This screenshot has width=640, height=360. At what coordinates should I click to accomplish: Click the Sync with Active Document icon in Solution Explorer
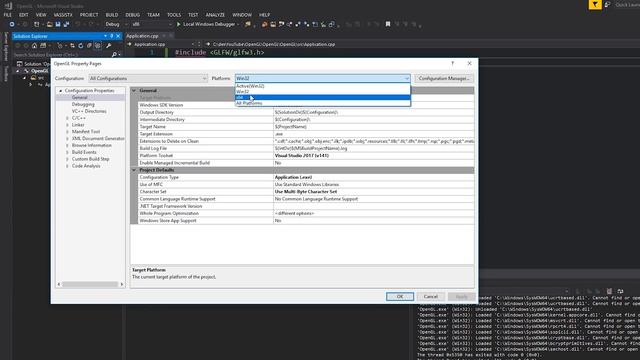coord(72,46)
